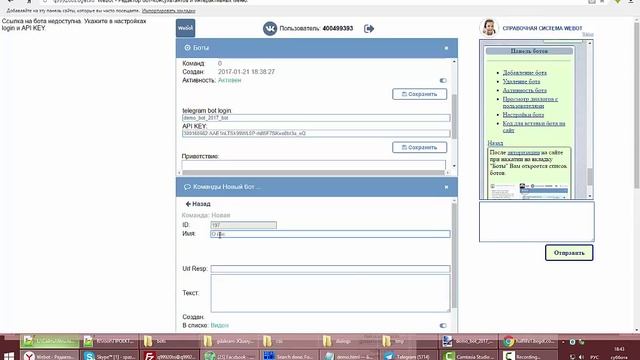Click the help system message box
This screenshot has width=640, height=360.
point(536,222)
